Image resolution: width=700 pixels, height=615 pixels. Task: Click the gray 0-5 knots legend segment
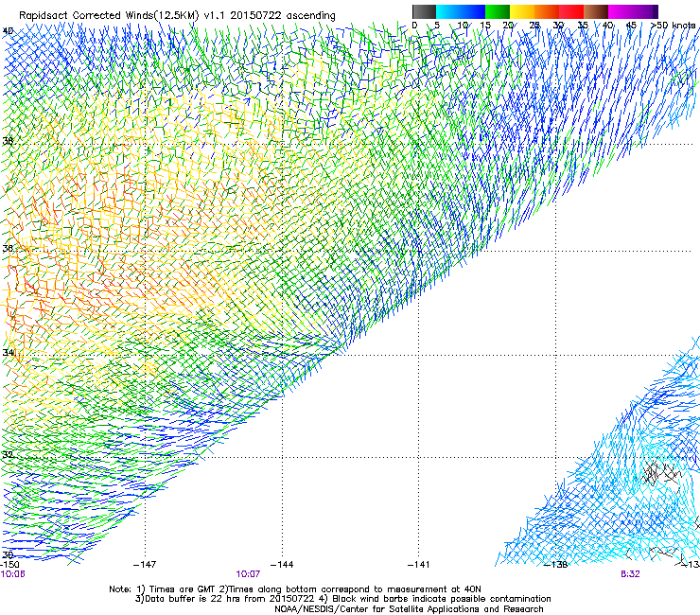[424, 11]
